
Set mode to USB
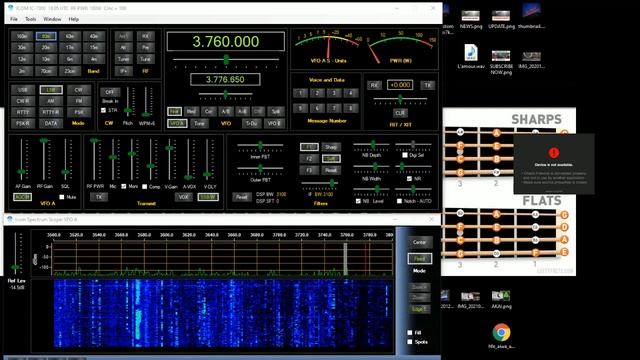(x=23, y=90)
